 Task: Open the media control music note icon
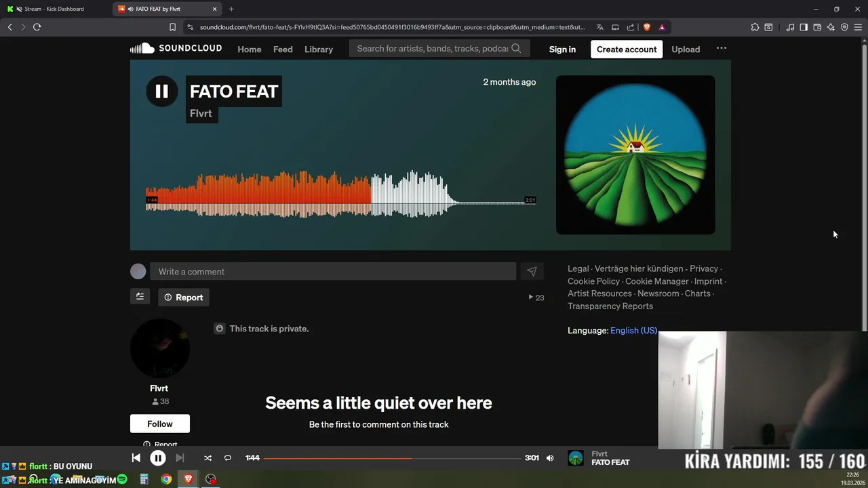[x=790, y=27]
